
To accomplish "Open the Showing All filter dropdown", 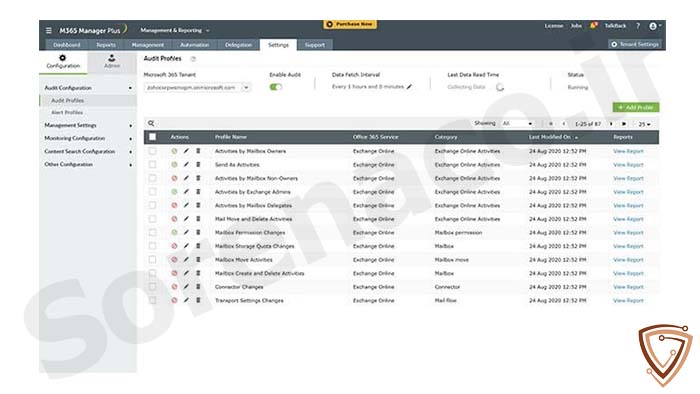I will click(517, 124).
